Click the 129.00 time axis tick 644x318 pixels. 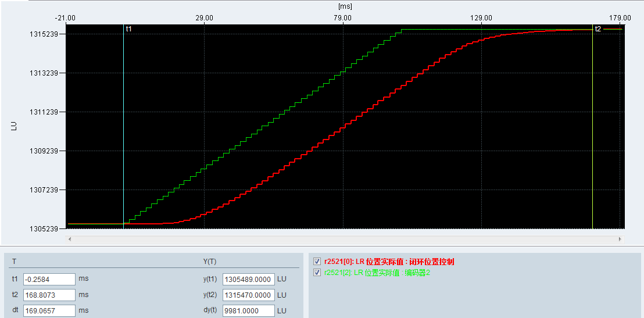tap(482, 17)
